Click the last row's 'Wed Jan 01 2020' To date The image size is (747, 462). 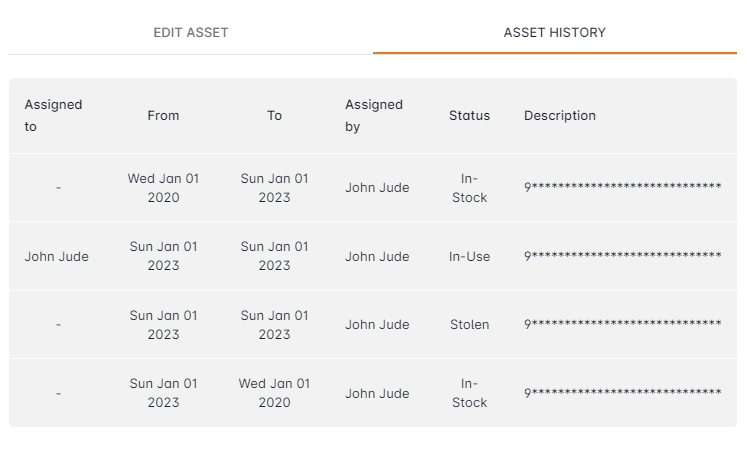pyautogui.click(x=274, y=393)
